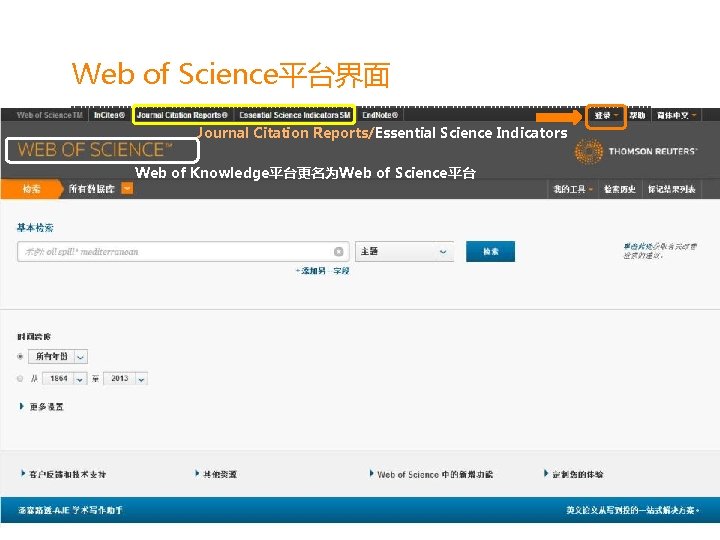Click the Thomson Reuters logo
720x540 pixels.
pyautogui.click(x=636, y=152)
